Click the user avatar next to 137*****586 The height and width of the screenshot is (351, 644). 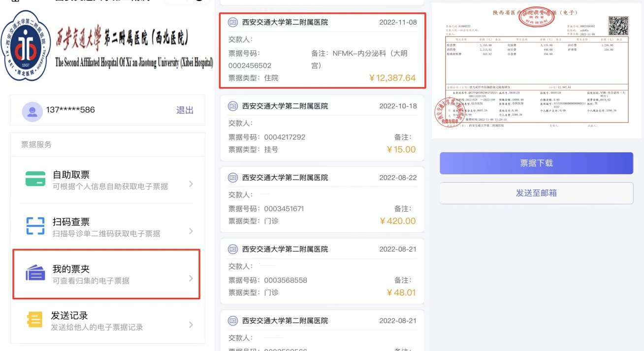(32, 110)
